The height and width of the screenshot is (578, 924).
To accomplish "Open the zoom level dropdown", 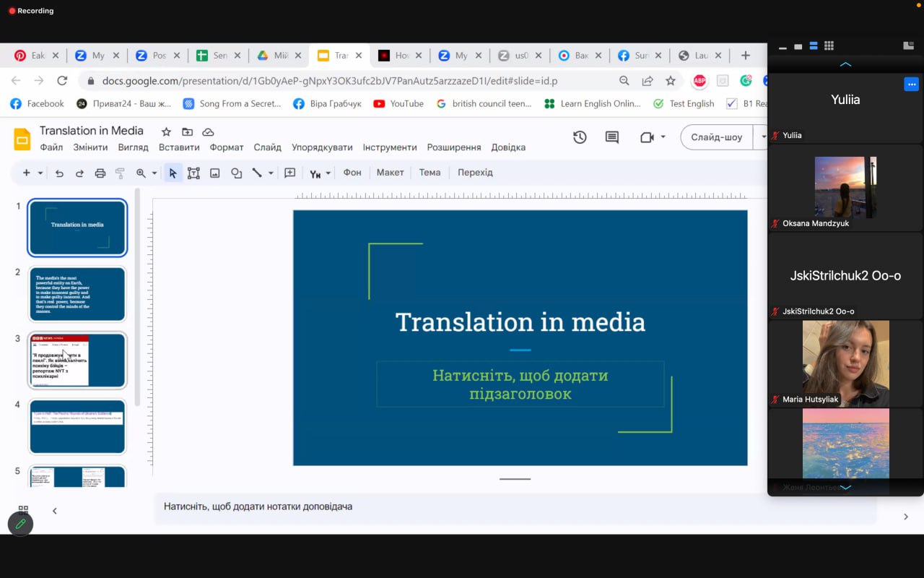I will coord(154,173).
